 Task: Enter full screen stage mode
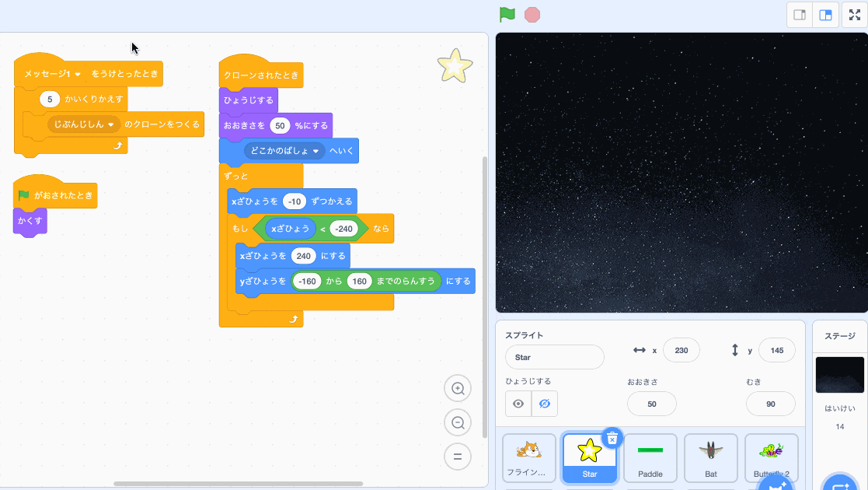pyautogui.click(x=854, y=15)
